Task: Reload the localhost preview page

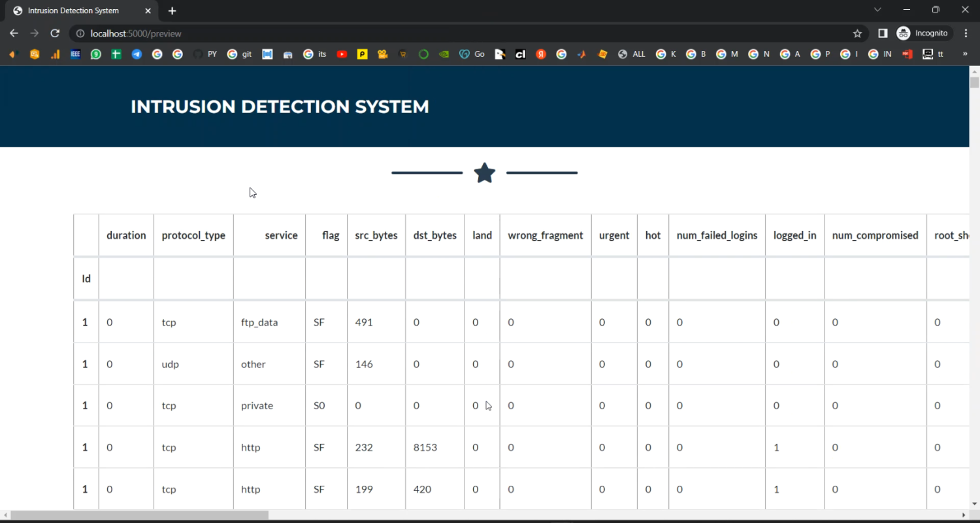Action: (55, 33)
